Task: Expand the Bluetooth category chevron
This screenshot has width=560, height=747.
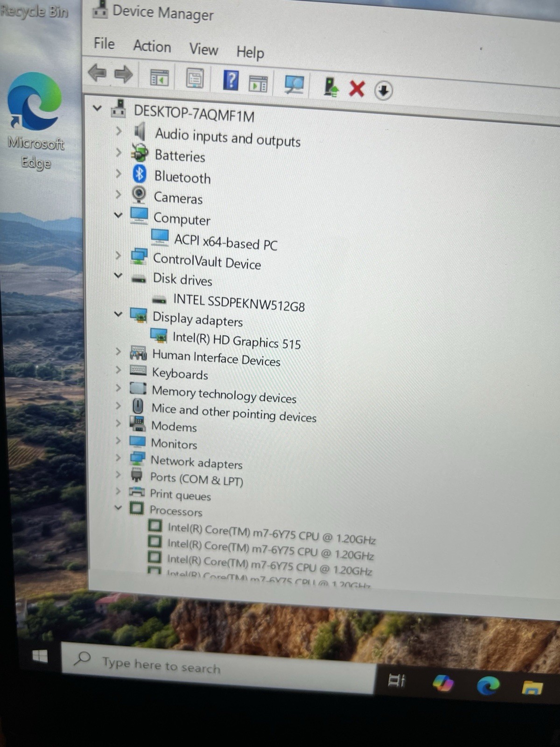Action: [x=119, y=174]
